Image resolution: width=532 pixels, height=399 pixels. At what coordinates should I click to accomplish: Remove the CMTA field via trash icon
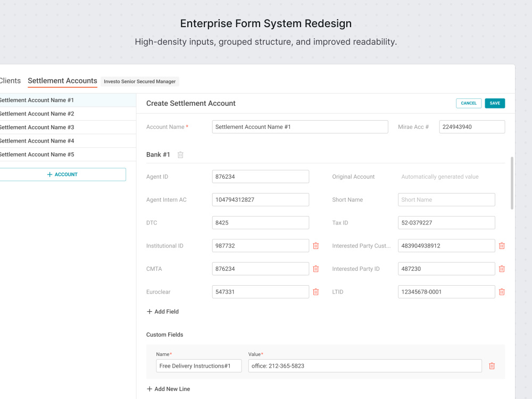[x=316, y=269]
